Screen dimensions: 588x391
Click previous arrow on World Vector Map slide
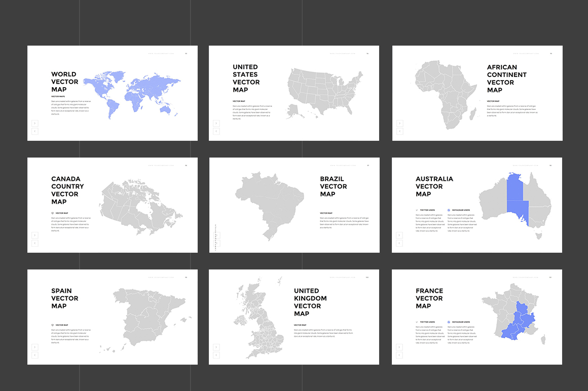[34, 131]
